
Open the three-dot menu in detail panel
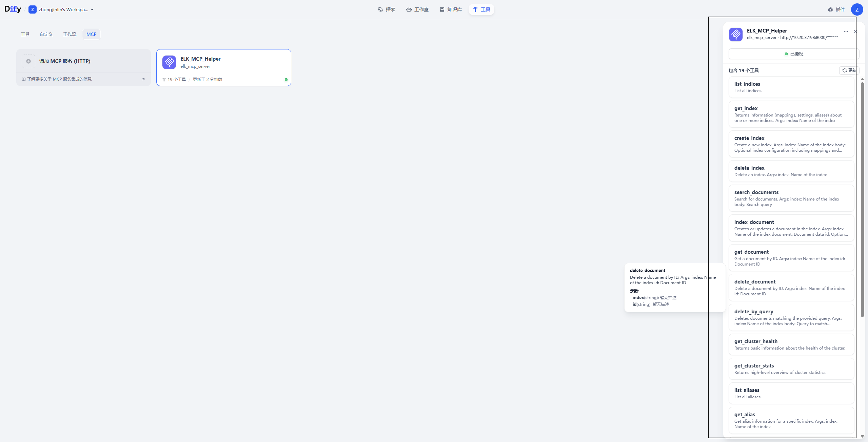click(846, 31)
